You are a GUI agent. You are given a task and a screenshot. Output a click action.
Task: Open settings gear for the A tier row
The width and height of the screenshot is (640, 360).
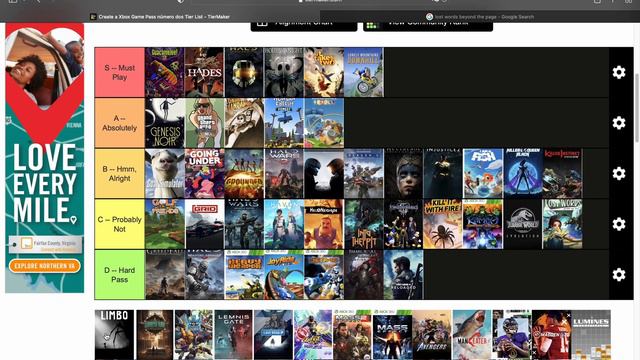click(x=619, y=123)
